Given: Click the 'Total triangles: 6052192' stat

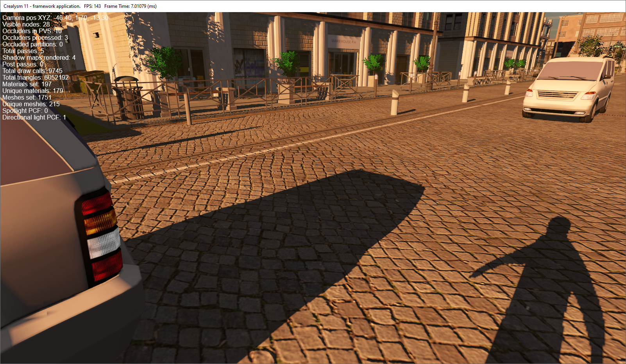Looking at the screenshot, I should 36,77.
